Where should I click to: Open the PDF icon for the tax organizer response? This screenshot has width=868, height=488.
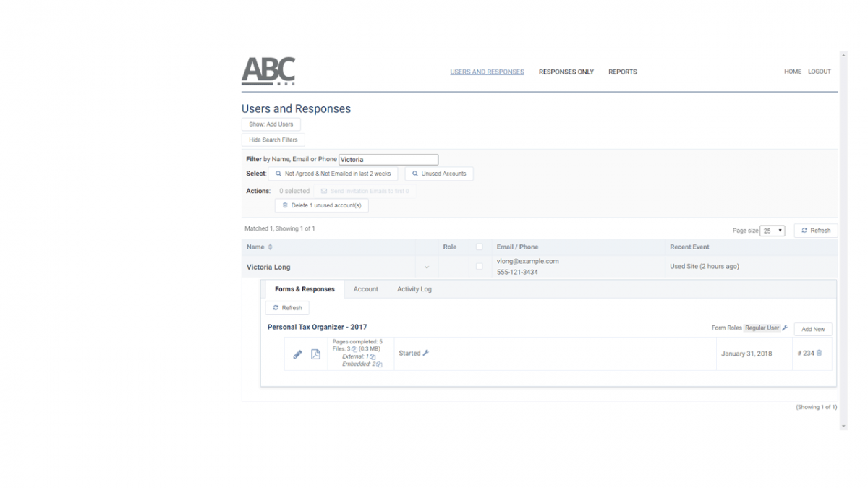tap(315, 354)
